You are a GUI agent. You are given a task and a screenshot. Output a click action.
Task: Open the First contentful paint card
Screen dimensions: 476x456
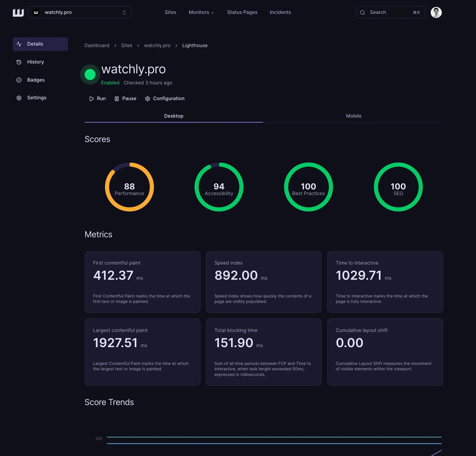[x=142, y=282]
